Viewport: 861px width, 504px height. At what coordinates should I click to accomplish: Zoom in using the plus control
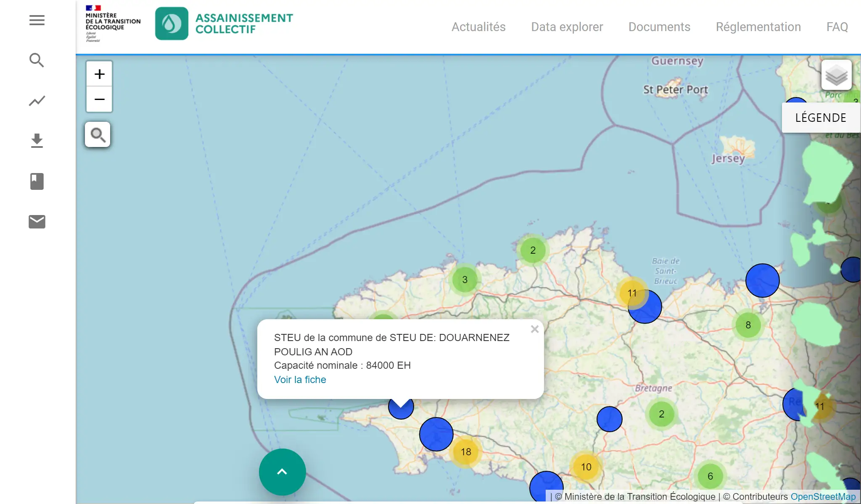[x=99, y=73]
